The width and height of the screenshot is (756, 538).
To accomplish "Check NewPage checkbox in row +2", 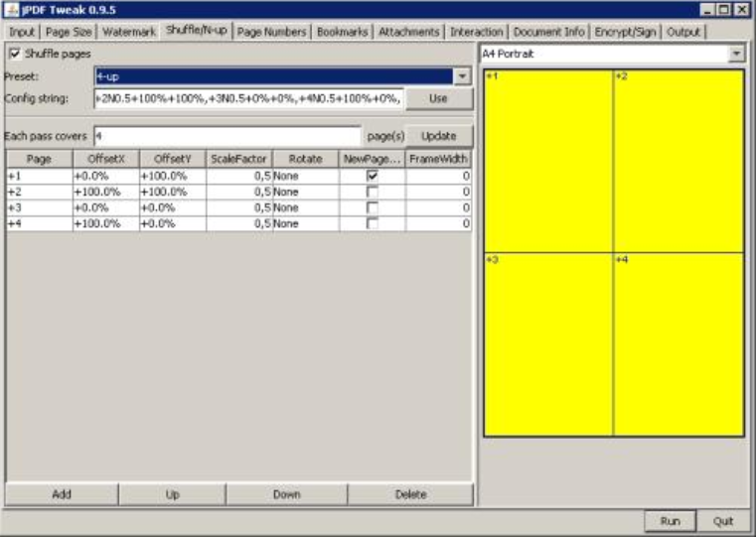I will click(373, 192).
